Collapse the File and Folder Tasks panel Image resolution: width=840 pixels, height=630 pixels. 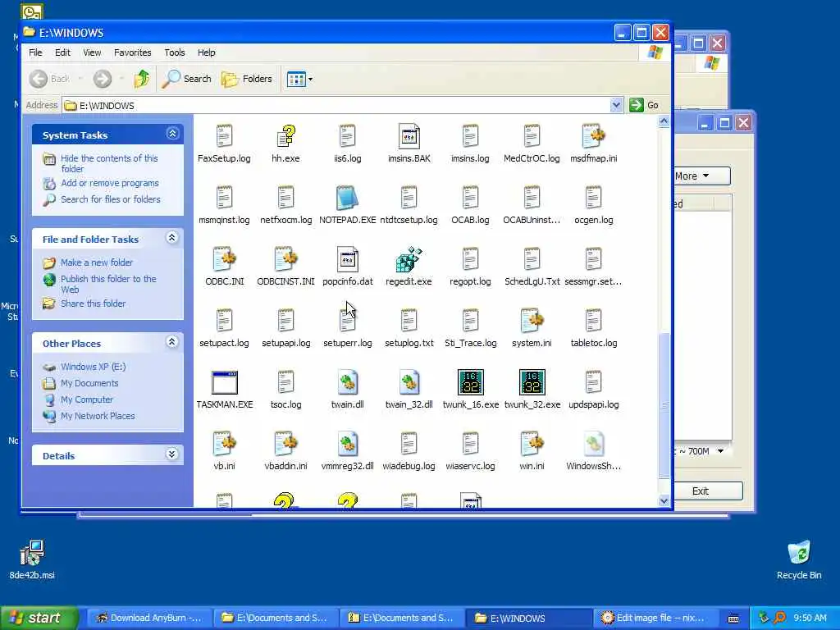click(x=172, y=237)
